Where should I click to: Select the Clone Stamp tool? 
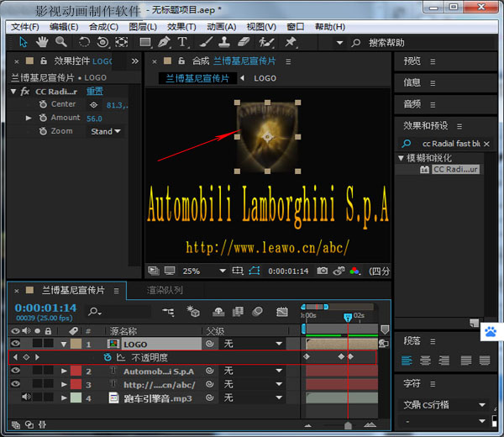click(x=224, y=42)
